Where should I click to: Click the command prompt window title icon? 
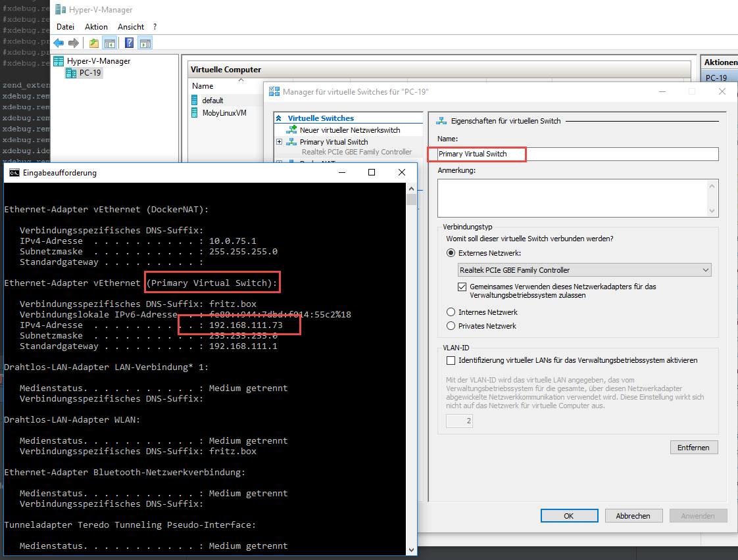tap(14, 173)
